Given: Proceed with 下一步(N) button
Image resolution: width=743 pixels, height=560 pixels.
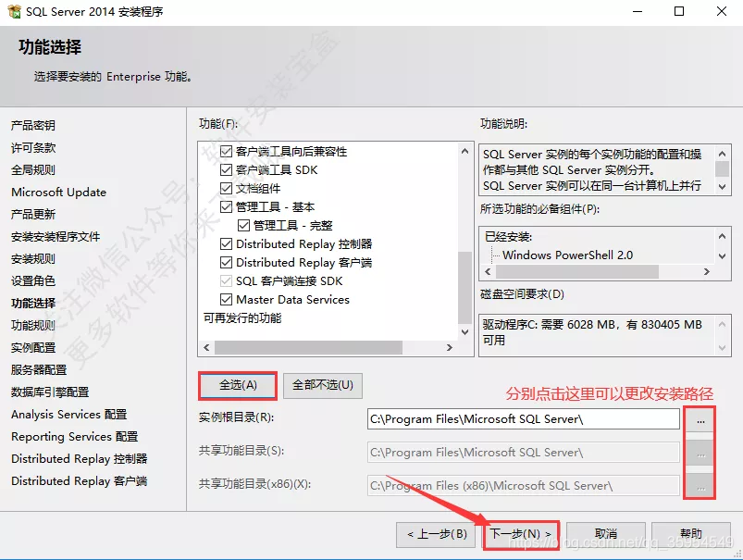Looking at the screenshot, I should (x=521, y=534).
